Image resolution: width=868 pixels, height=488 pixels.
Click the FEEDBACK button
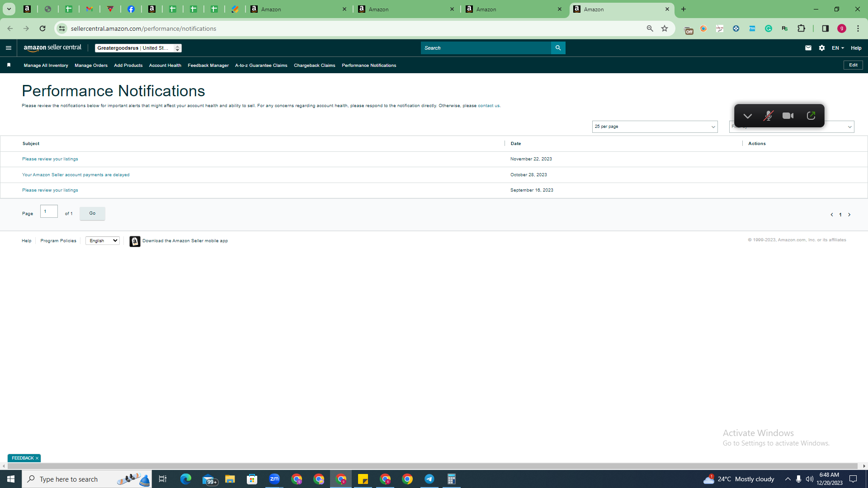point(23,458)
